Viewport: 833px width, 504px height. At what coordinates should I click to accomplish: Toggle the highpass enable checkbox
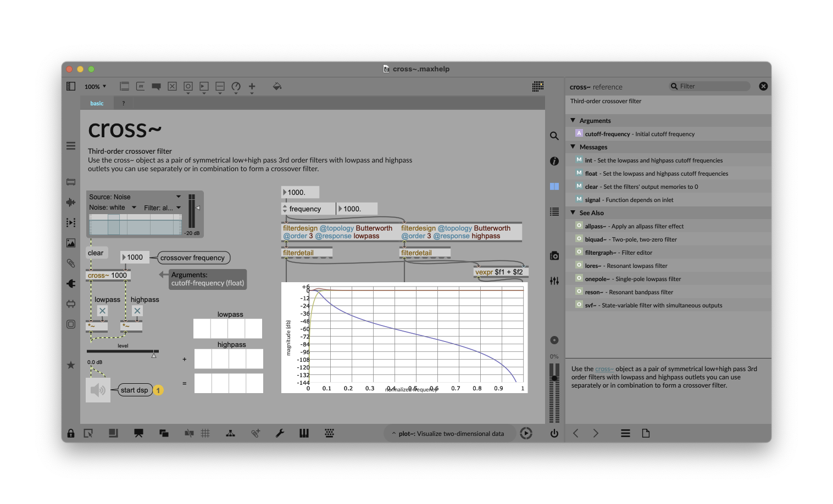tap(137, 311)
